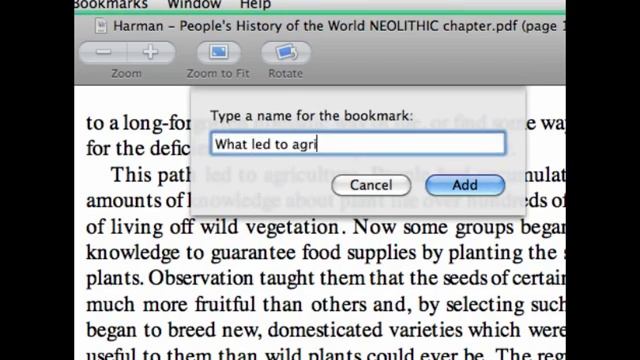Viewport: 640px width, 360px height.
Task: Click the word 'fruitful' in the document
Action: point(226,304)
